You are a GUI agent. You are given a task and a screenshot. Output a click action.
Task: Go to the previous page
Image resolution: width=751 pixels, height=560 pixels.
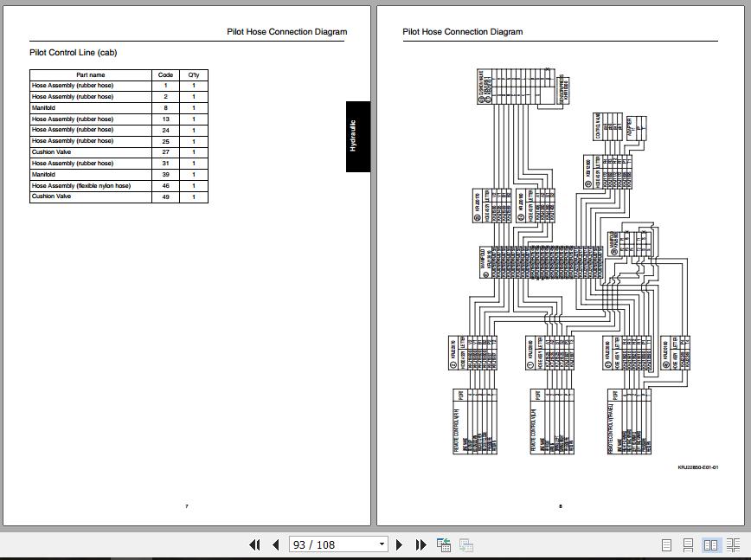click(275, 544)
